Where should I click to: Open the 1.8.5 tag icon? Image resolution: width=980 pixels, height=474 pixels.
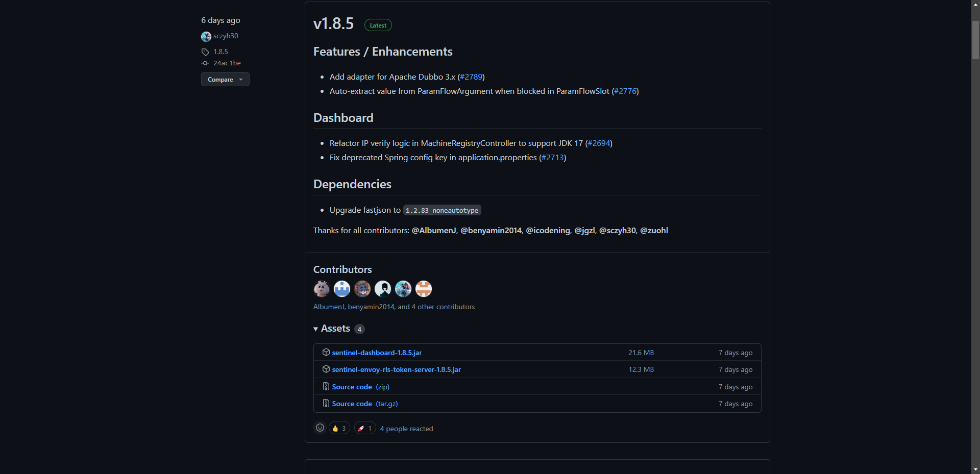(x=205, y=52)
